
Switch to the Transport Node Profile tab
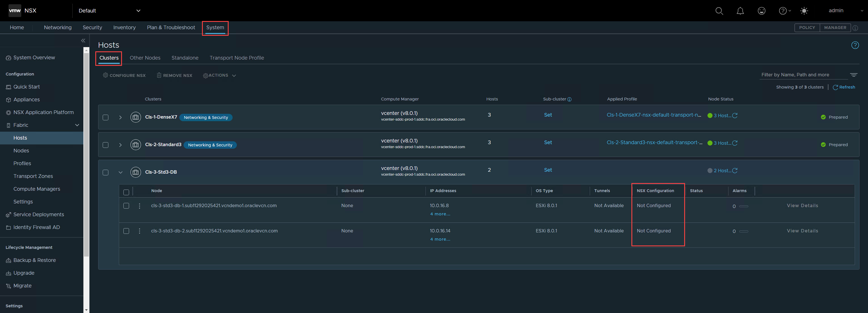click(x=236, y=58)
